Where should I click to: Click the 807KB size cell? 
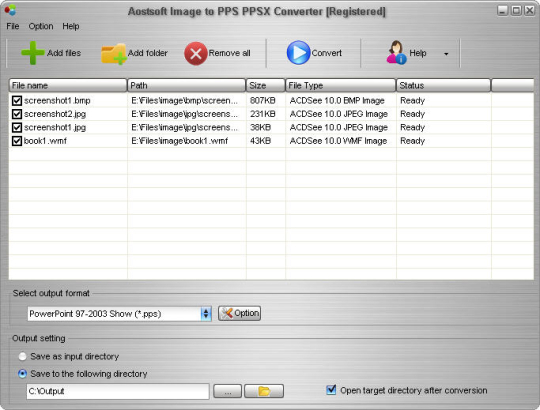(x=262, y=101)
